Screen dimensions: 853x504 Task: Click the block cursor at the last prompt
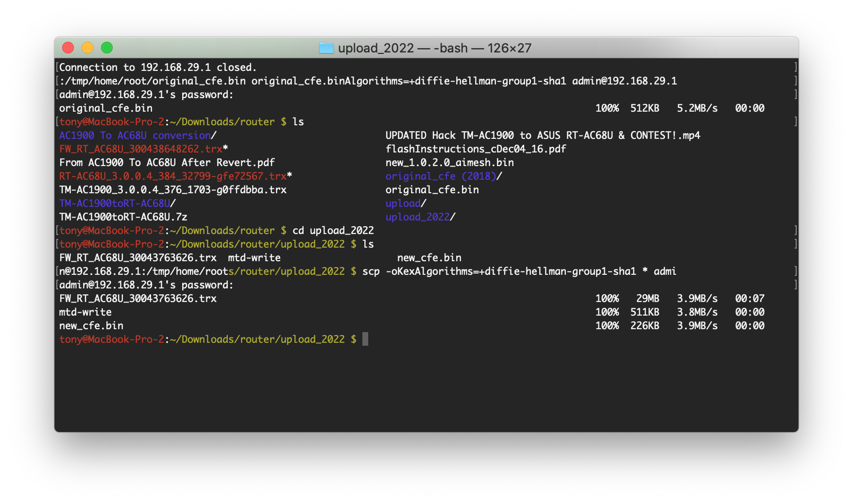(x=365, y=339)
